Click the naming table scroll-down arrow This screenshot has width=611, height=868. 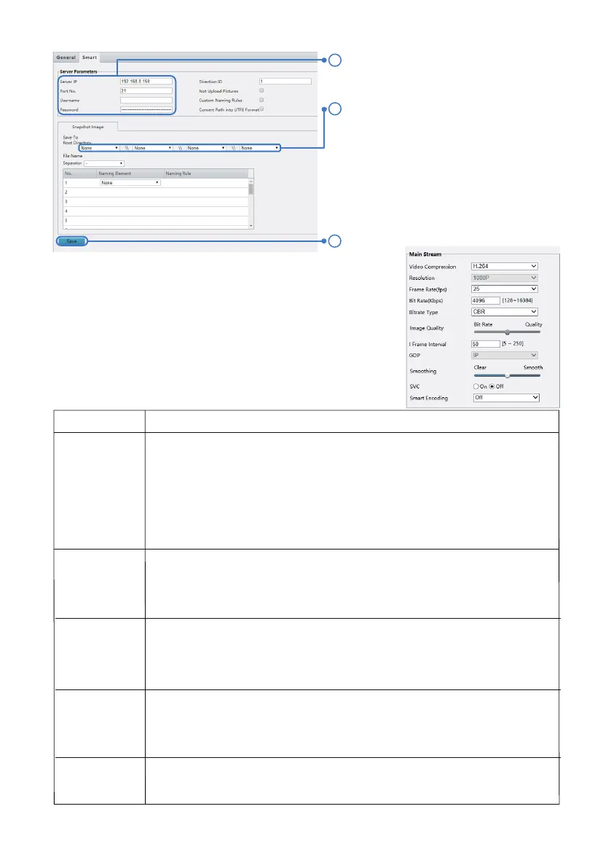(x=251, y=226)
